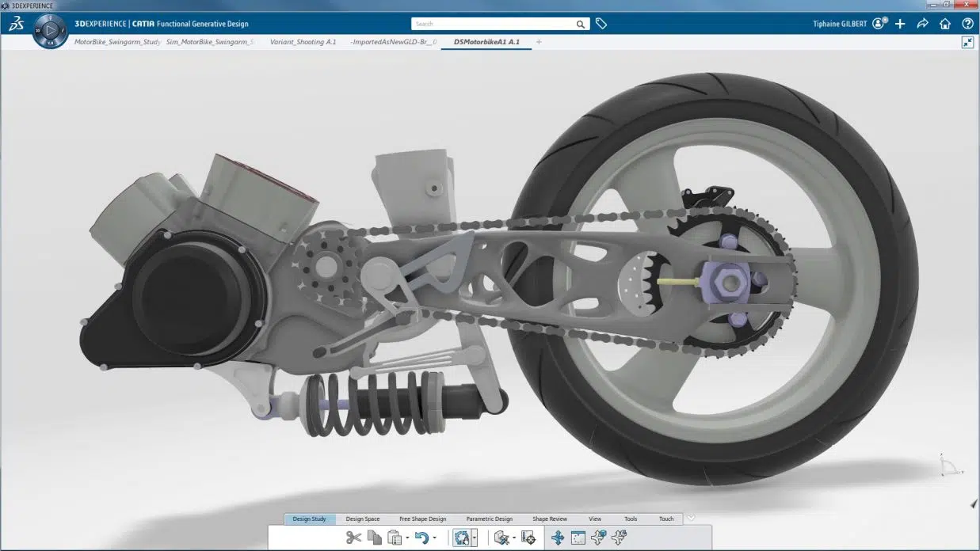The width and height of the screenshot is (980, 551).
Task: Click the Undo icon
Action: 421,537
